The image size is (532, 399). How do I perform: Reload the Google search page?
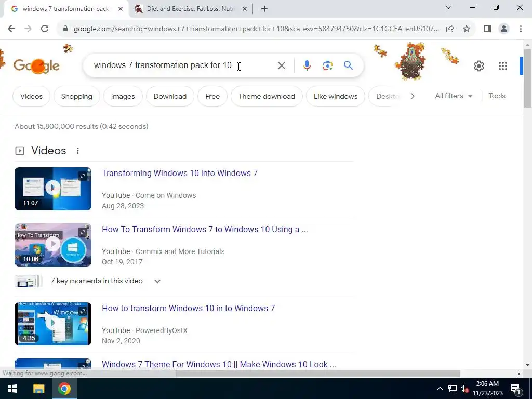(45, 29)
